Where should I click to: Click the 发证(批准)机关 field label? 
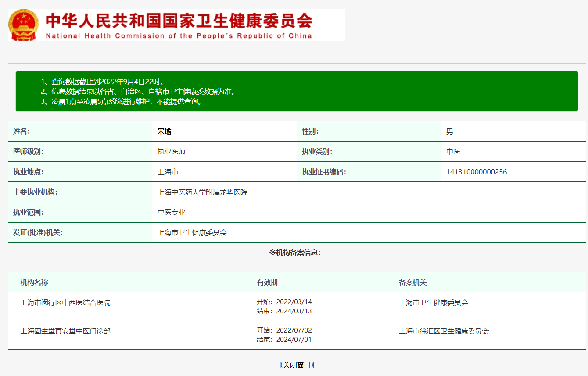(x=38, y=232)
